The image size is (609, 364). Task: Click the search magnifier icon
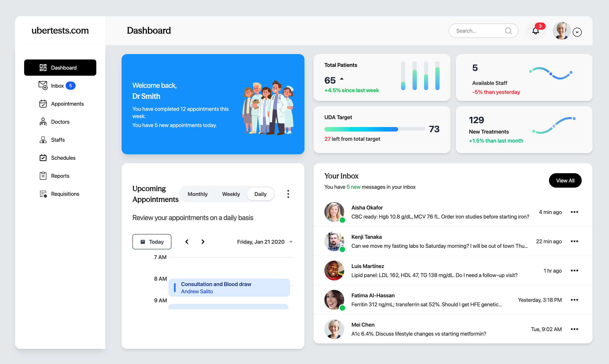point(508,31)
